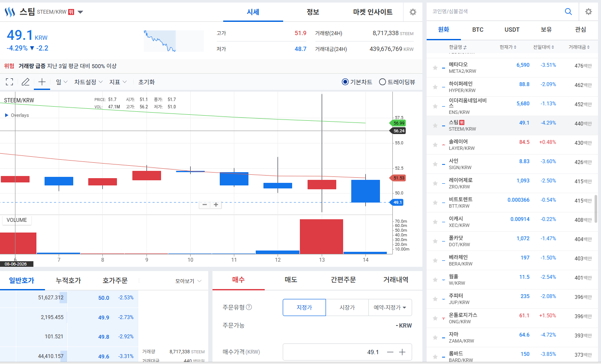
Task: Star the 이더리움네임서비스 ENS row
Action: tap(435, 106)
